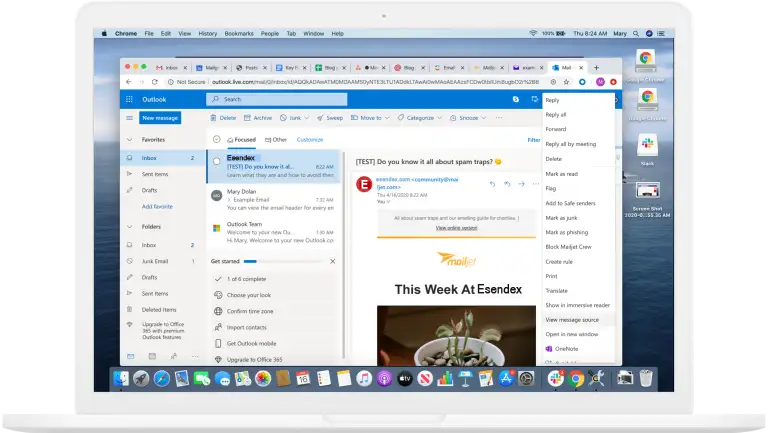The width and height of the screenshot is (768, 433).
Task: Click the reply all arrow icon in message
Action: coord(507,184)
